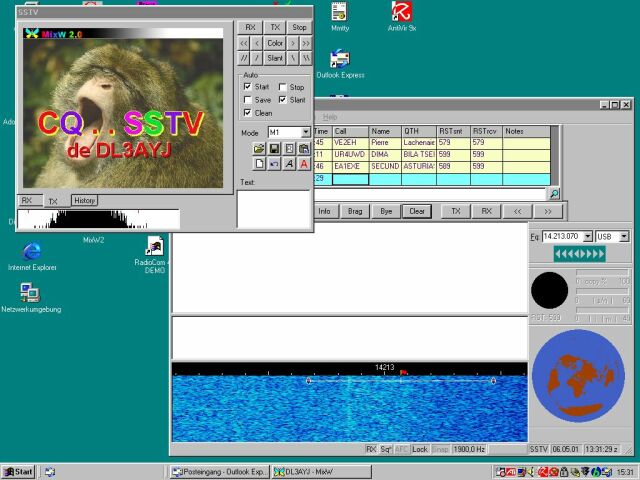Open the SSTV Mode M1 dropdown

[305, 132]
